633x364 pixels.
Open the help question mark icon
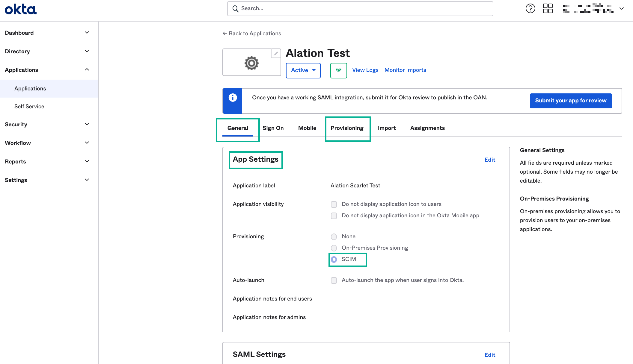click(530, 8)
